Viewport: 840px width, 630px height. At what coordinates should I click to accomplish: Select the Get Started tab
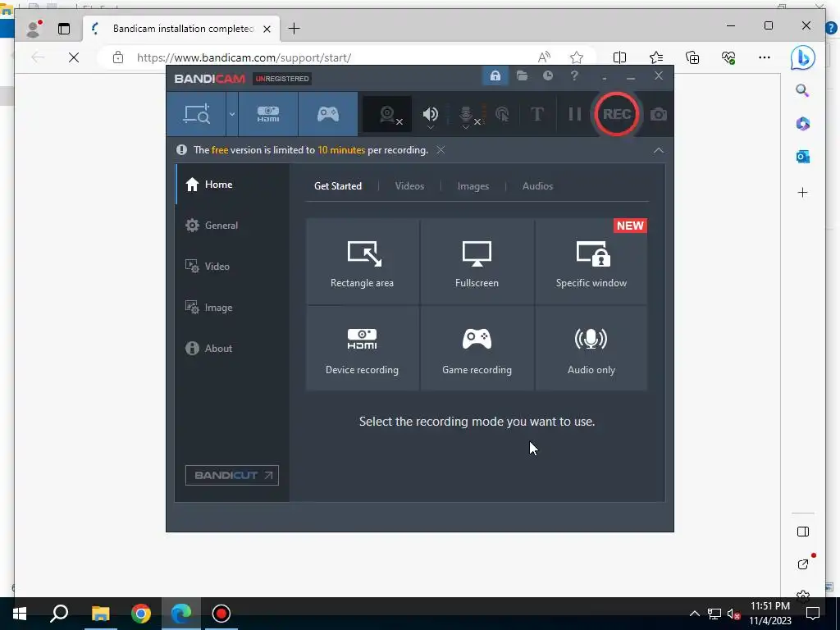pos(337,186)
